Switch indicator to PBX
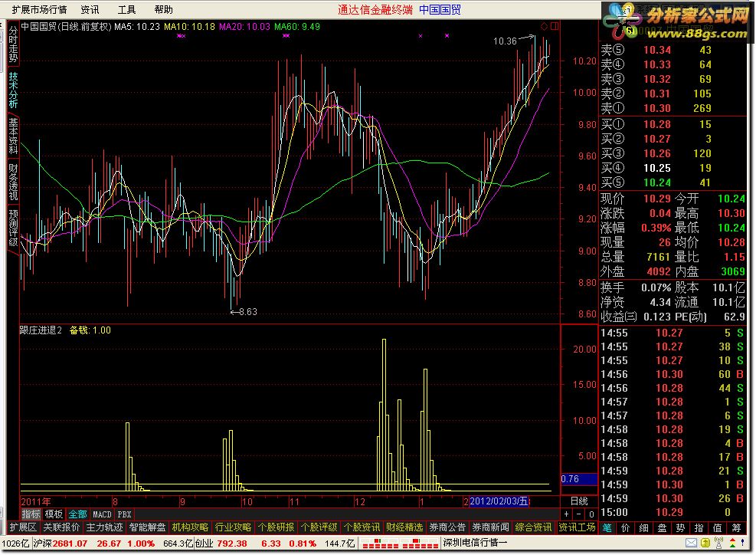Screen dimensions: 756x555 click(124, 514)
